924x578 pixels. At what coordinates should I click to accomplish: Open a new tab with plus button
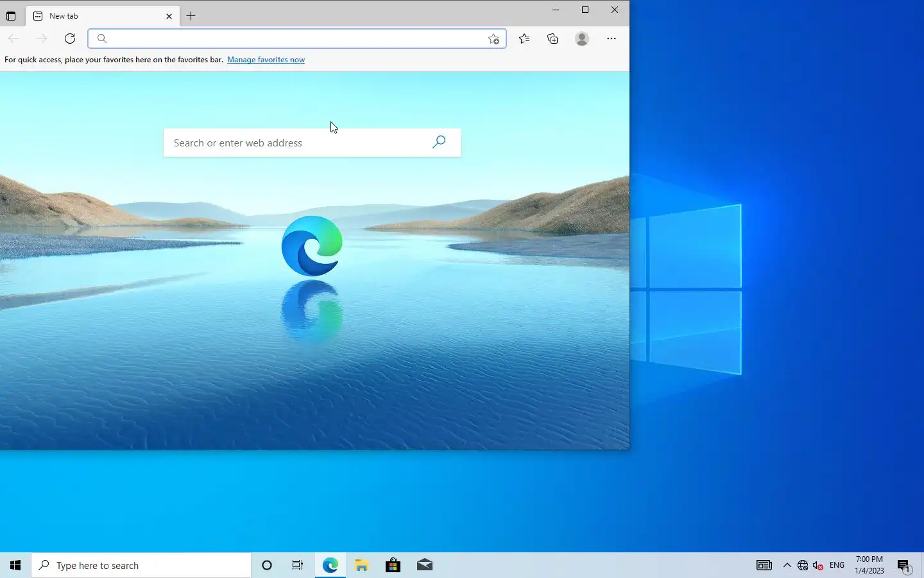pos(191,16)
